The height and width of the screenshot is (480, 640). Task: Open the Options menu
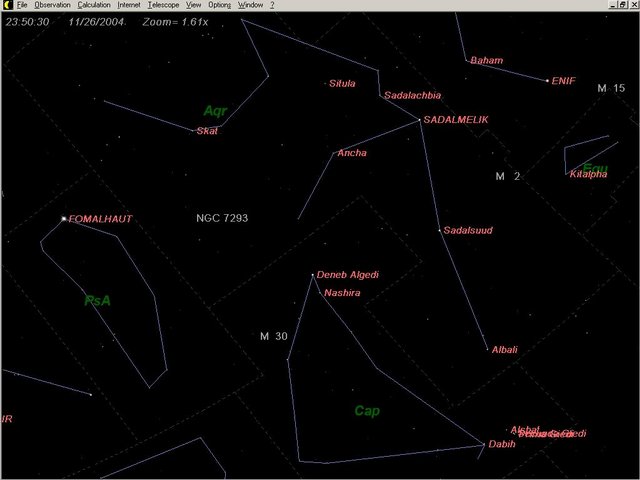[219, 5]
